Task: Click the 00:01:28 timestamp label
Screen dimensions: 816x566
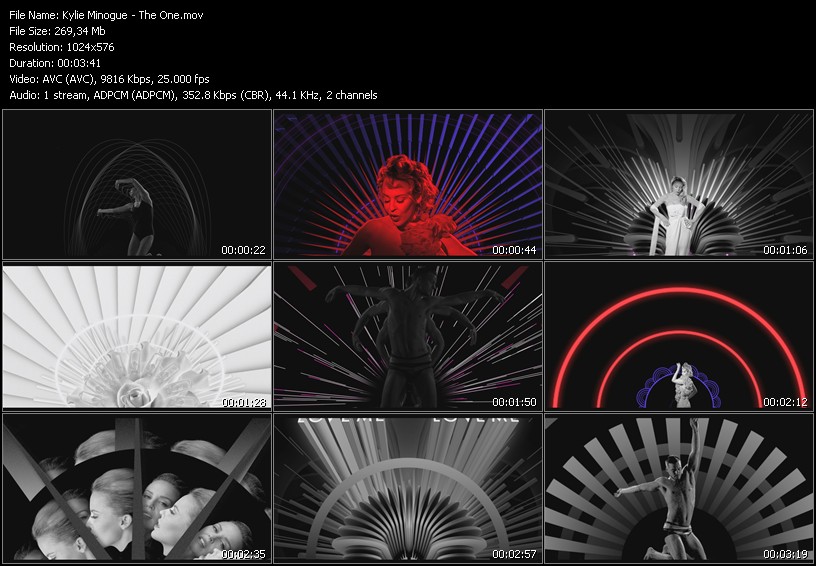Action: (245, 402)
